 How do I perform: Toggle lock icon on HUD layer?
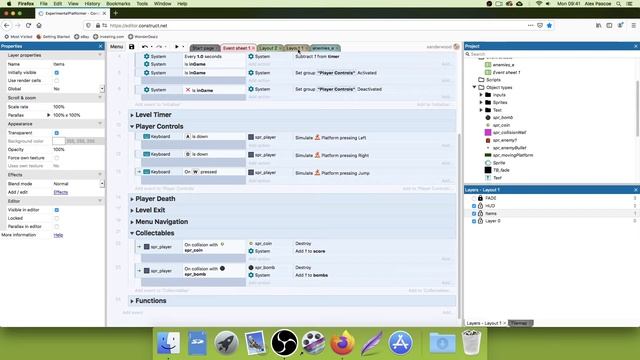point(480,206)
